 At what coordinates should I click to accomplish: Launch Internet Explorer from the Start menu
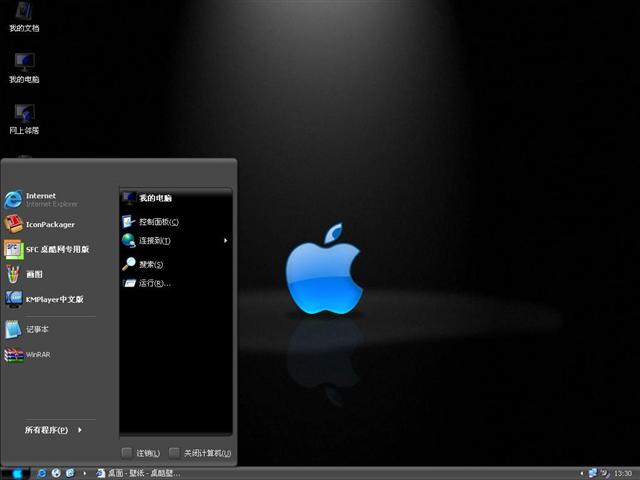[41, 200]
